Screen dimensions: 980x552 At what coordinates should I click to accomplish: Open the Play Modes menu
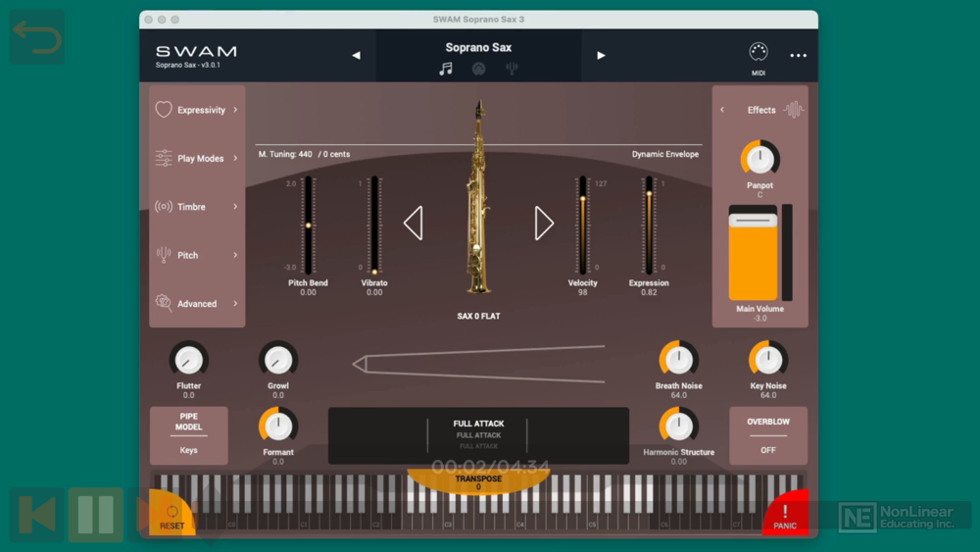click(201, 159)
